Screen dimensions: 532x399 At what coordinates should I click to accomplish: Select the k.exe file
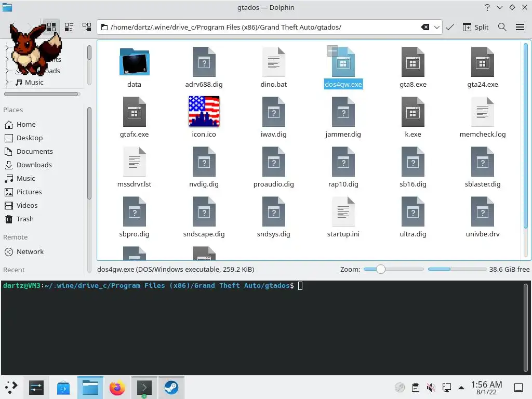click(x=413, y=117)
